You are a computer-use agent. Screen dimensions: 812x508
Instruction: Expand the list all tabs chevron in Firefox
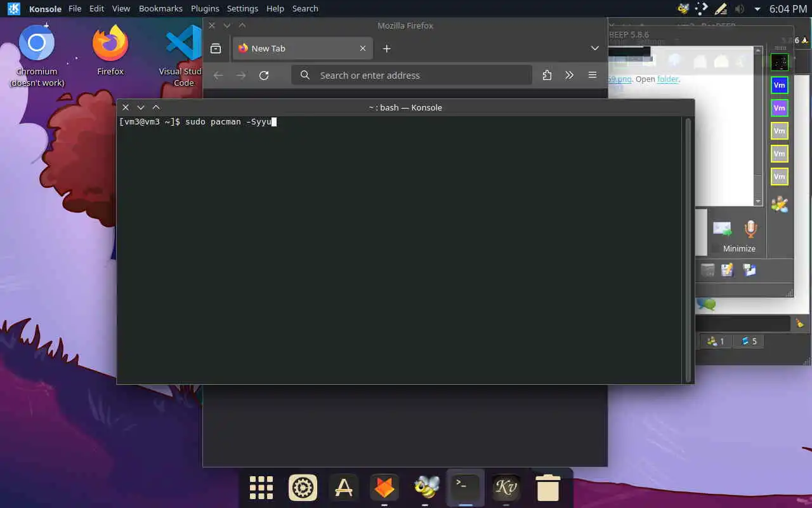[594, 48]
